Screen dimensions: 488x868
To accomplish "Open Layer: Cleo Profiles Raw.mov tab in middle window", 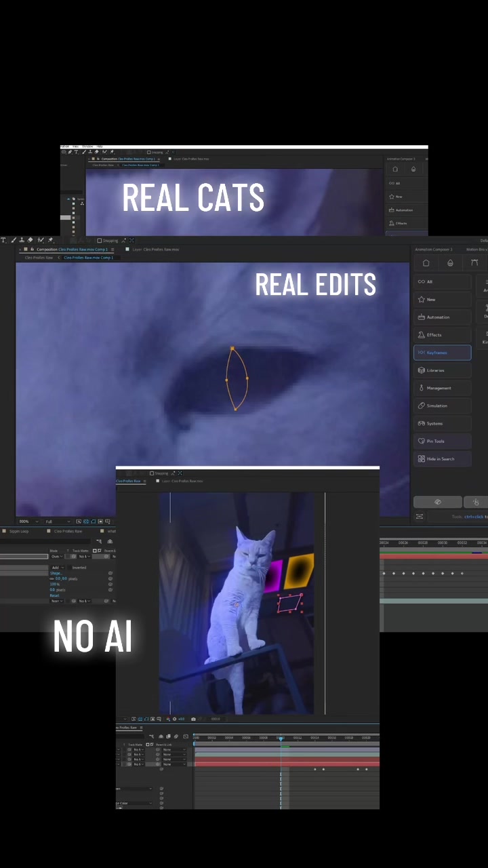I will coord(156,250).
